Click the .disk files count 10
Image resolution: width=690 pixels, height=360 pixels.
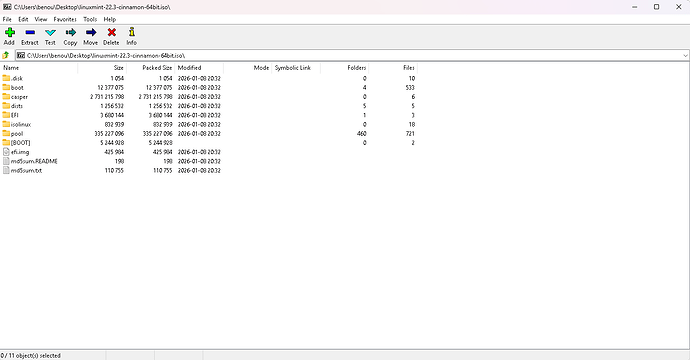click(411, 78)
